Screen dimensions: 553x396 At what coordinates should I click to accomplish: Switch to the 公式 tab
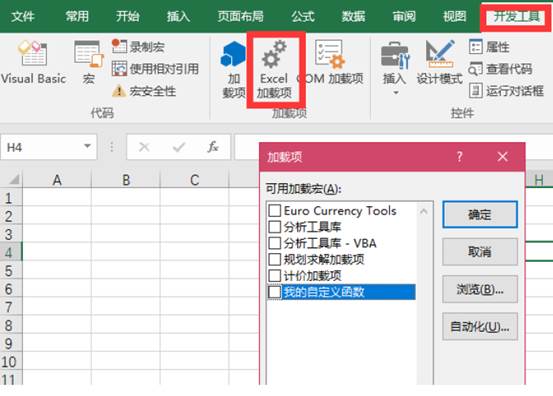(303, 16)
